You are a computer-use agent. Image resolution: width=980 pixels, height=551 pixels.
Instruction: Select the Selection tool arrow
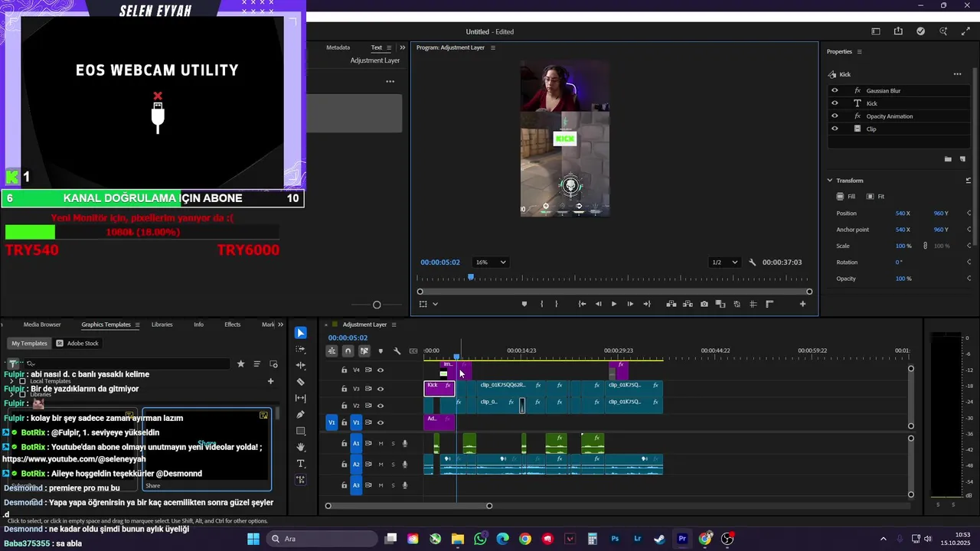coord(300,333)
